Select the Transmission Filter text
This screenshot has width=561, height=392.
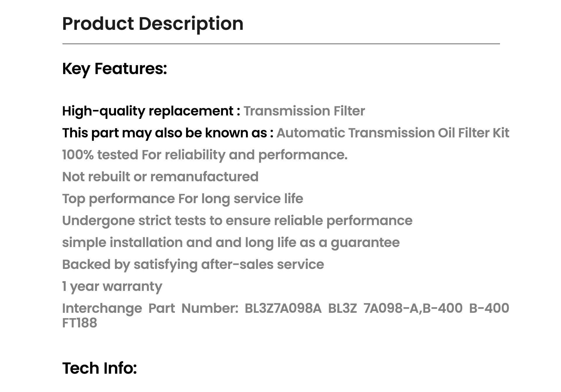click(x=304, y=111)
